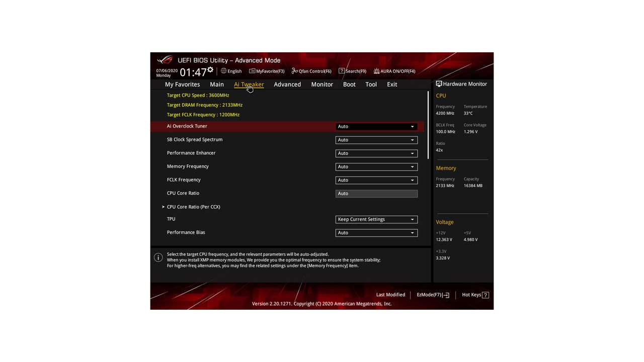Select the Memory Frequency label
This screenshot has height=362, width=644.
tap(188, 166)
